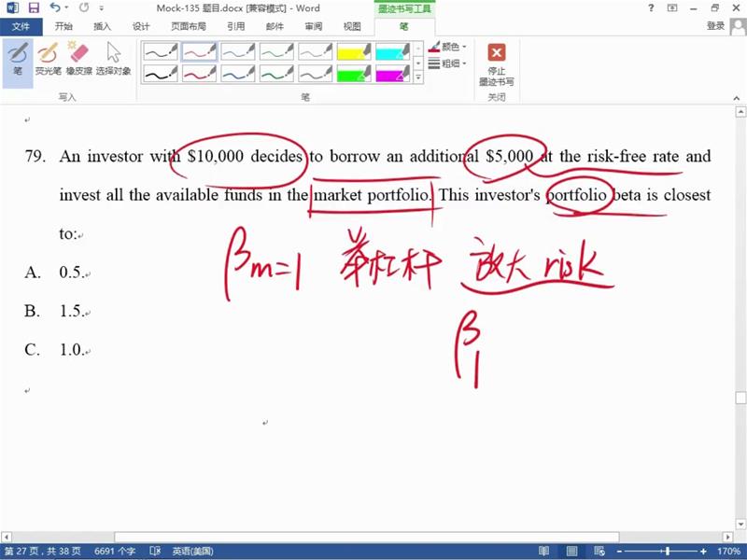Viewport: 747px width, 560px height.
Task: Click Stop Inking (停止墨迹书写) button
Action: coord(497,64)
